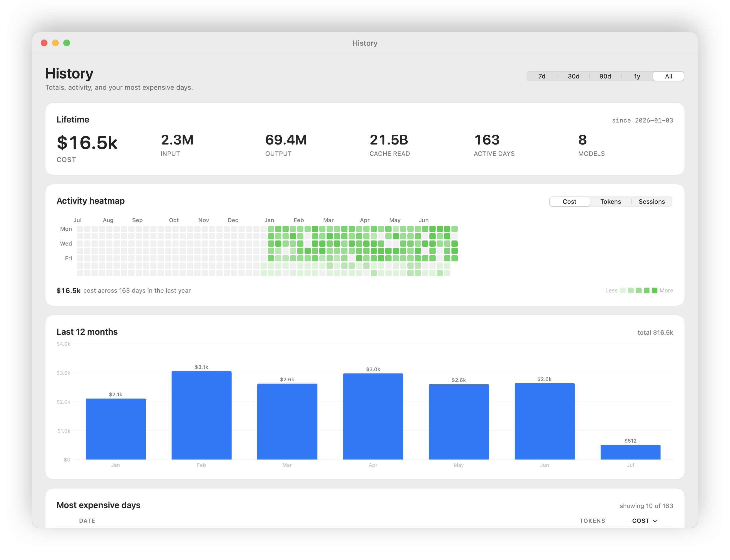
Task: Click the Mar bar in monthly chart
Action: 287,422
